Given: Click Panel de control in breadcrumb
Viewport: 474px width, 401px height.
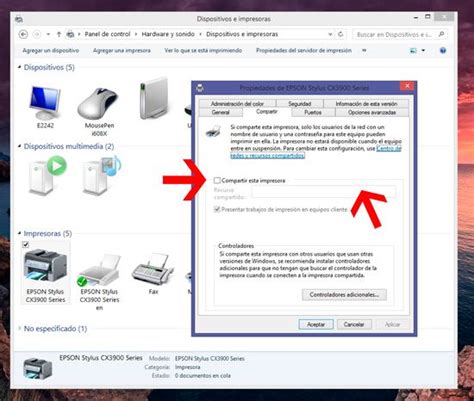Looking at the screenshot, I should [107, 34].
